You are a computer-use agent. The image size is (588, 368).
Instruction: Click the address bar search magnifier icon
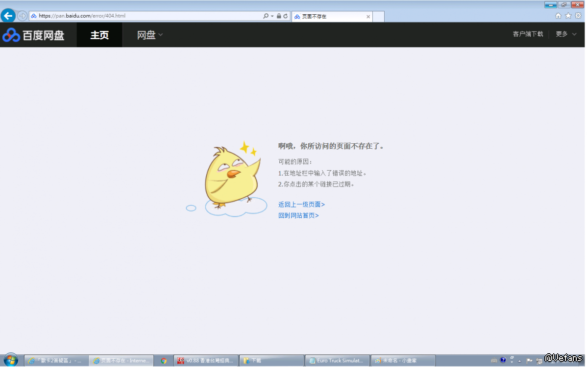tap(266, 16)
